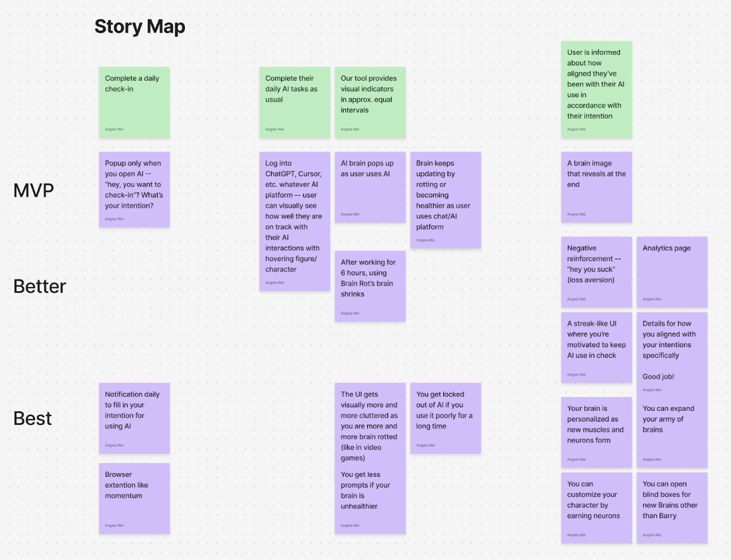The width and height of the screenshot is (731, 560).
Task: Select the "After working for 6 hours" sticky
Action: point(370,286)
